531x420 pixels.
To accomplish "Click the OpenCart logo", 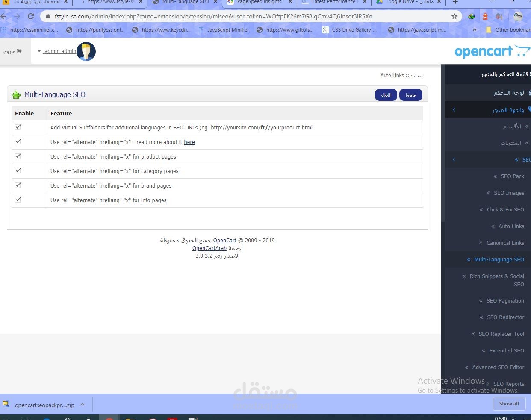I will (x=493, y=51).
